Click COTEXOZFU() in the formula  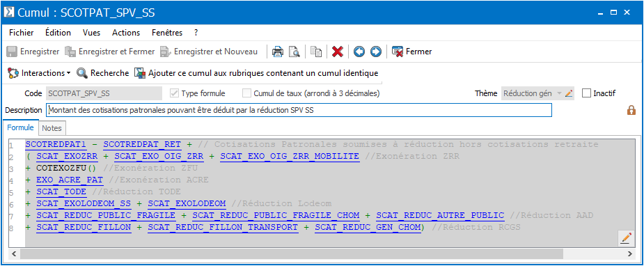[65, 169]
